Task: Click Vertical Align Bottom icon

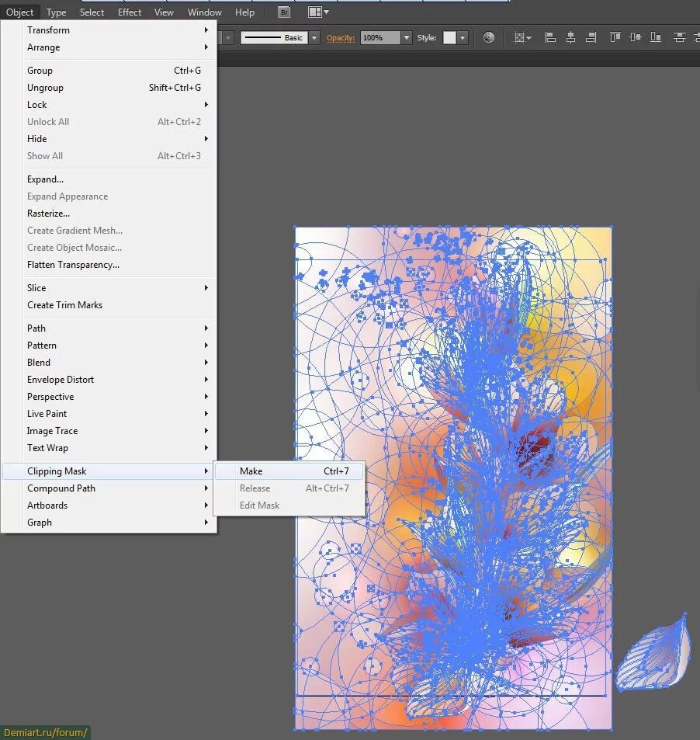Action: coord(656,37)
